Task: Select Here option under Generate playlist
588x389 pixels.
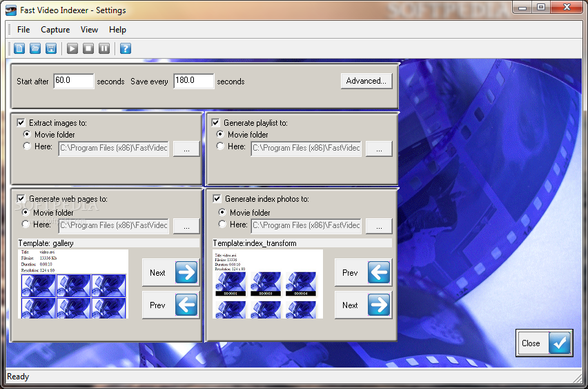Action: click(221, 146)
